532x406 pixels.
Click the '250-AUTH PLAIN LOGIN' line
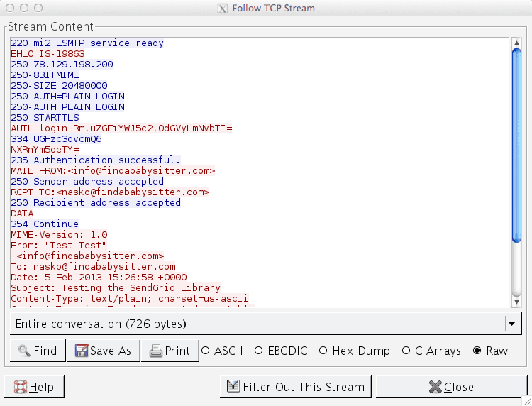[x=67, y=106]
